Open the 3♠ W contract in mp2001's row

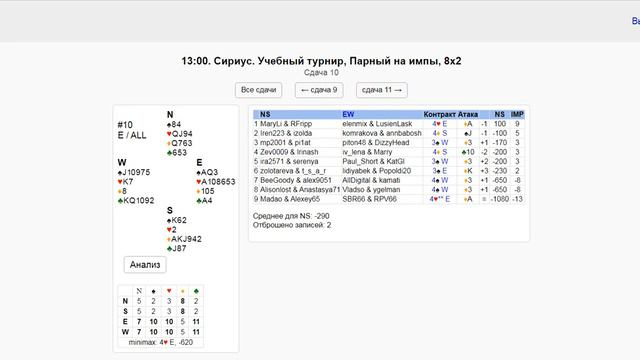click(x=440, y=143)
